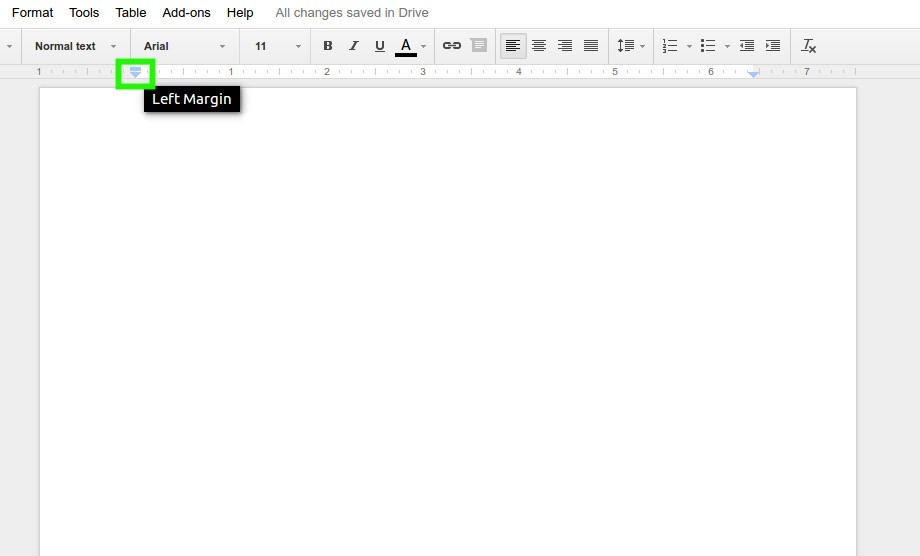Viewport: 920px width, 556px height.
Task: Open the Add-ons menu
Action: click(x=187, y=13)
